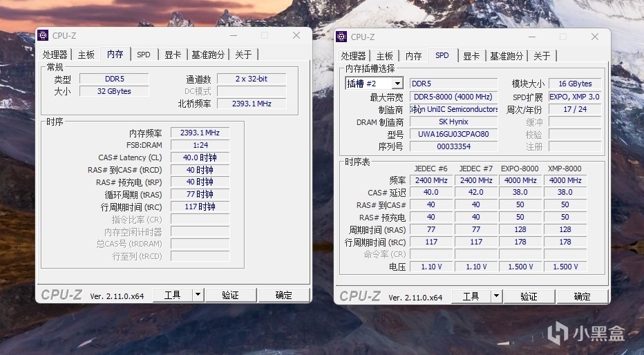
Task: Click the XMP-8000 voltage 1.500 V cell
Action: click(565, 267)
